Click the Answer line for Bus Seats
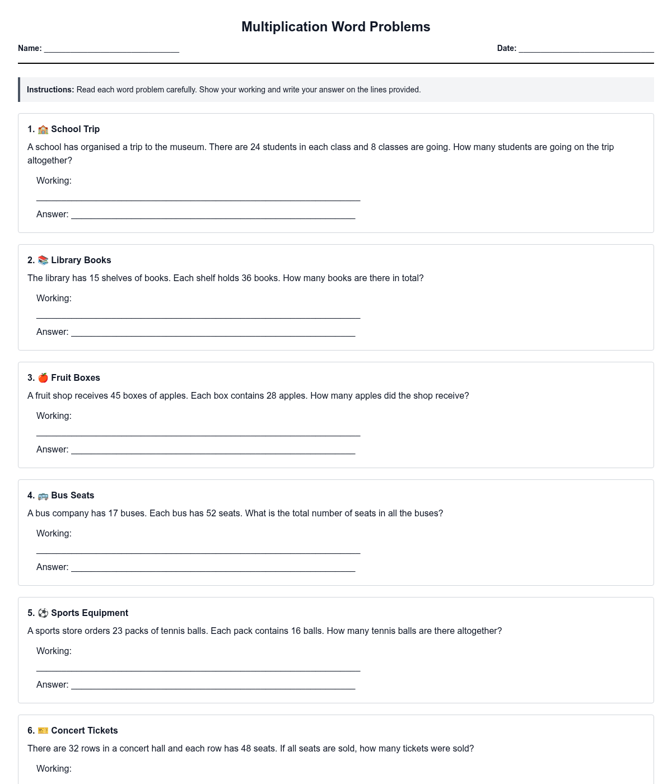The width and height of the screenshot is (672, 784). [x=213, y=567]
